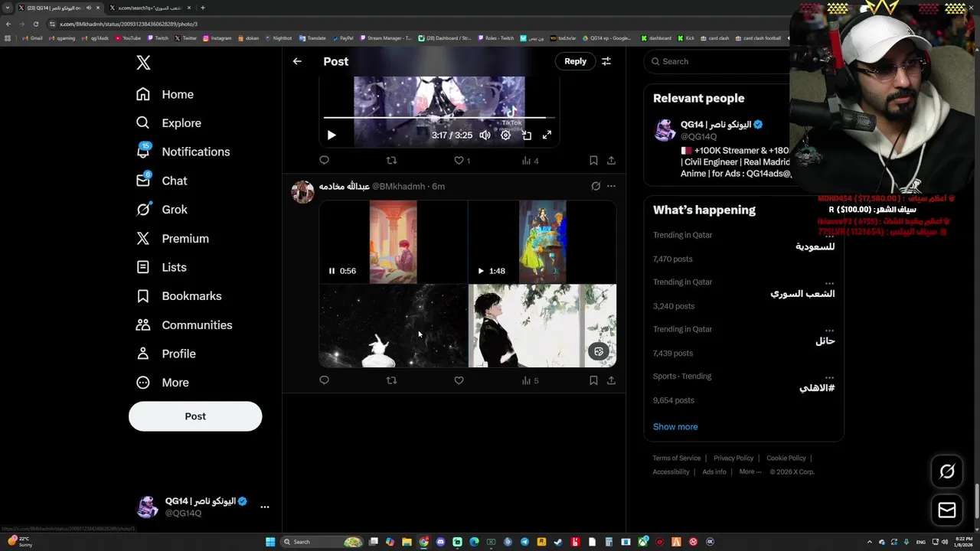Screen dimensions: 980x551
Task: Open floating Grok button
Action: [x=947, y=471]
